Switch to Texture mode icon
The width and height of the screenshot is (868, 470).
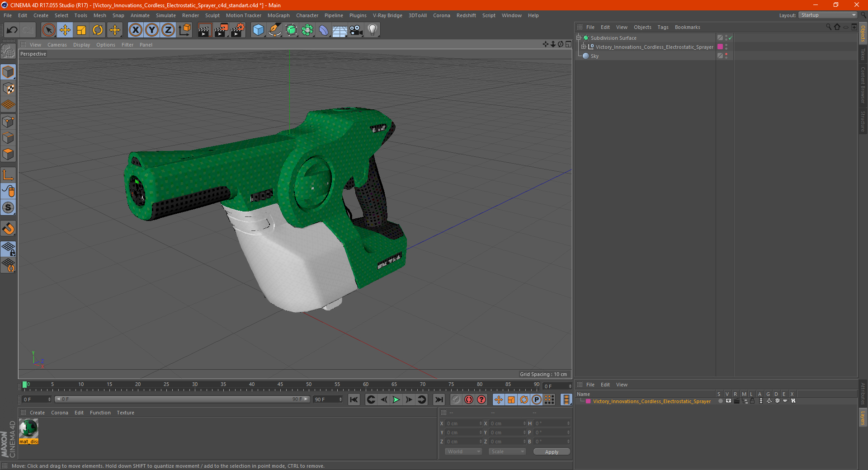8,89
